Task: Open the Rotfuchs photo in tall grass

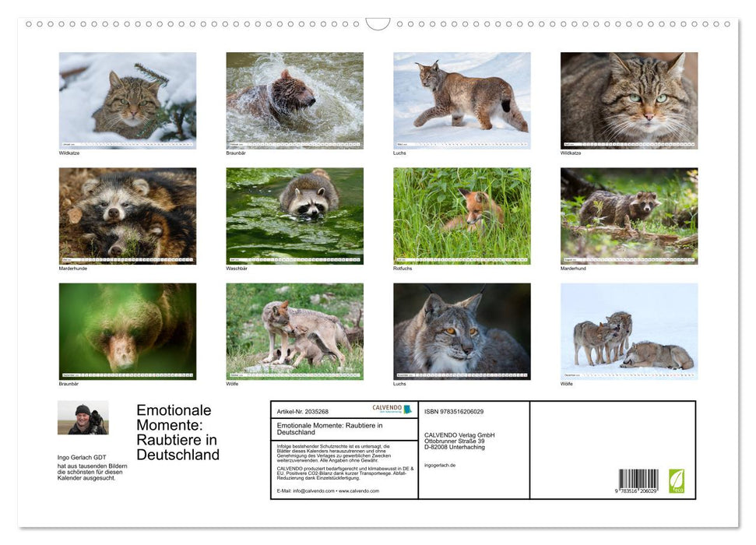Action: click(x=462, y=216)
